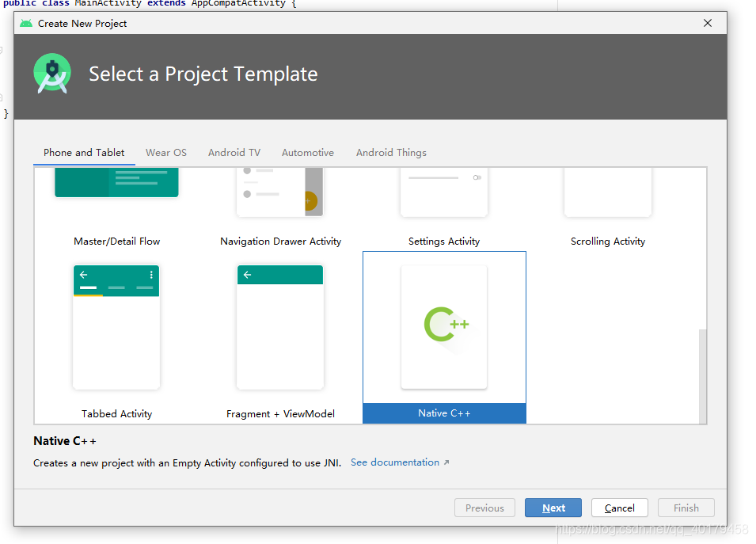
Task: Click overflow dots in Tabbed Activity preview
Action: [151, 275]
